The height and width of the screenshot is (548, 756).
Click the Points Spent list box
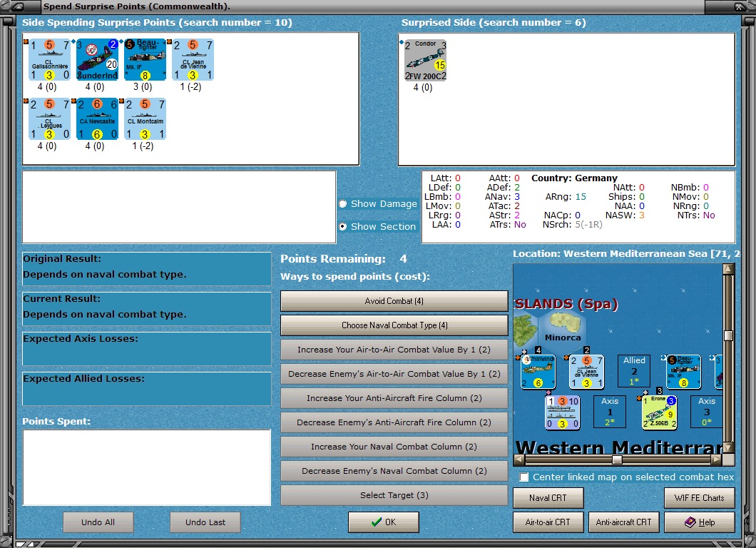tap(147, 467)
